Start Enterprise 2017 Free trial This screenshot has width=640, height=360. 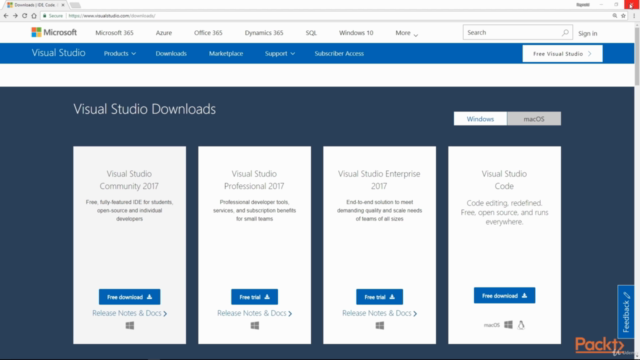[x=379, y=297]
